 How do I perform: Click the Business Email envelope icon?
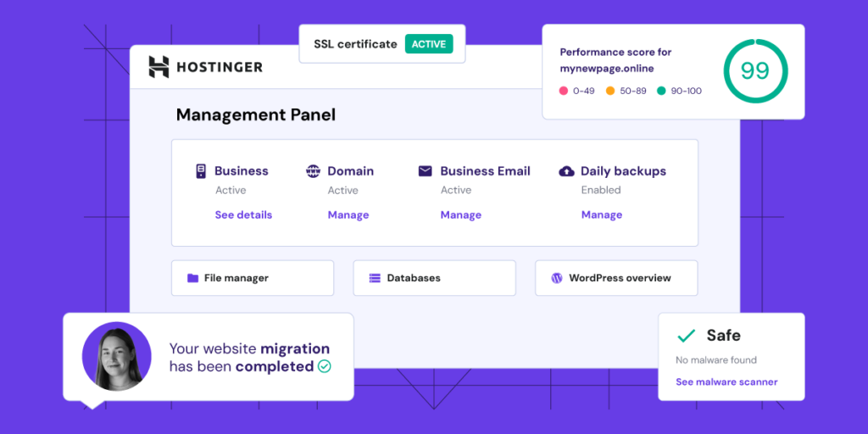coord(426,171)
